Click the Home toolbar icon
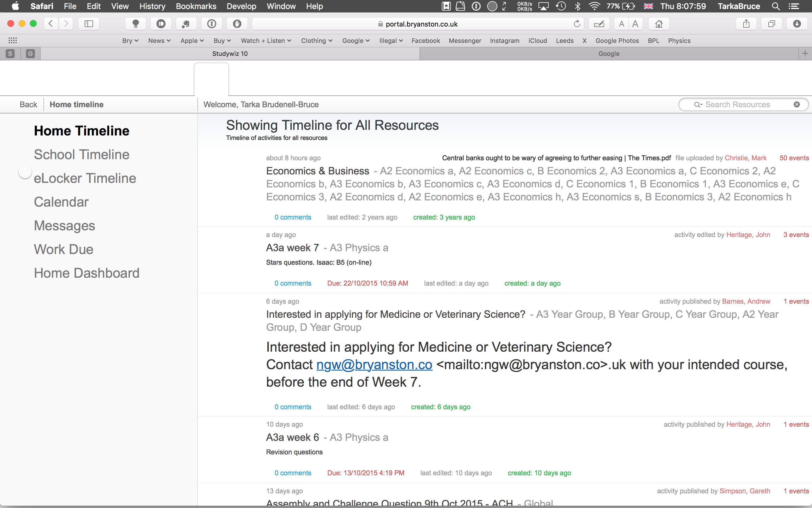The width and height of the screenshot is (812, 508). [659, 24]
